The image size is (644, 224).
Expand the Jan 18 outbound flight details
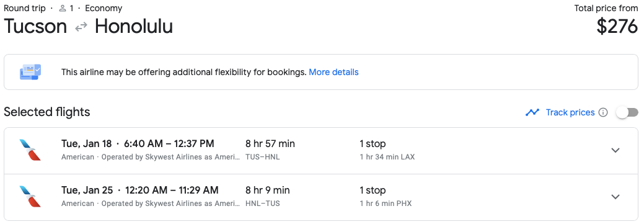[x=615, y=150]
